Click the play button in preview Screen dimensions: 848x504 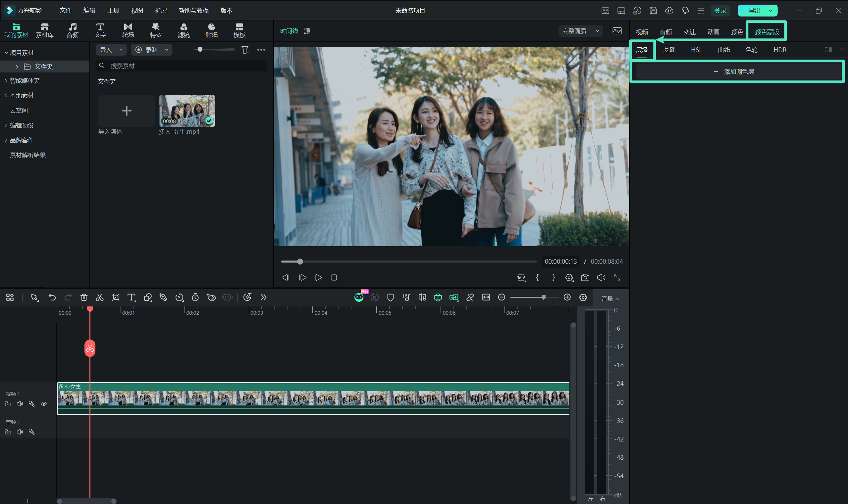coord(318,277)
